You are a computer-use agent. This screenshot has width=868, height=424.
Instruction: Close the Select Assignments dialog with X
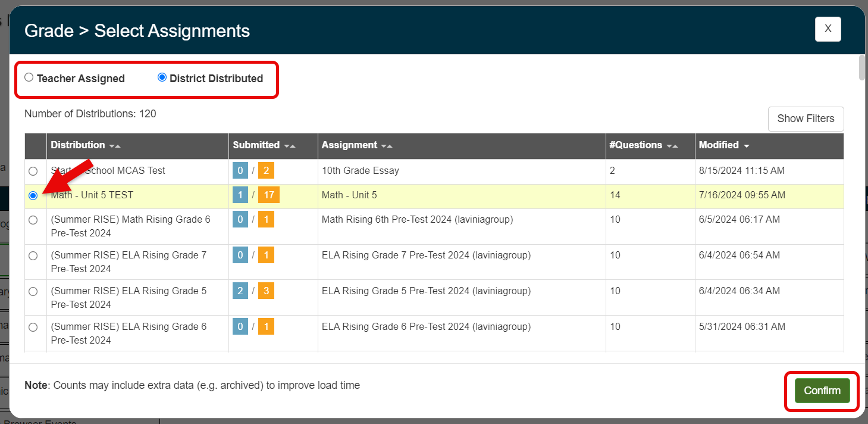coord(828,29)
